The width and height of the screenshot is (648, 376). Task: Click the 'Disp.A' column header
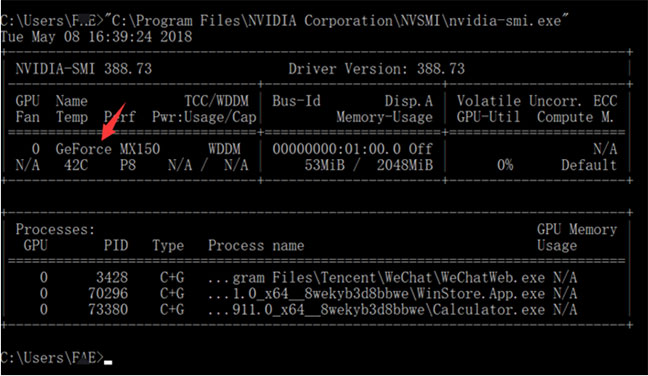[409, 101]
